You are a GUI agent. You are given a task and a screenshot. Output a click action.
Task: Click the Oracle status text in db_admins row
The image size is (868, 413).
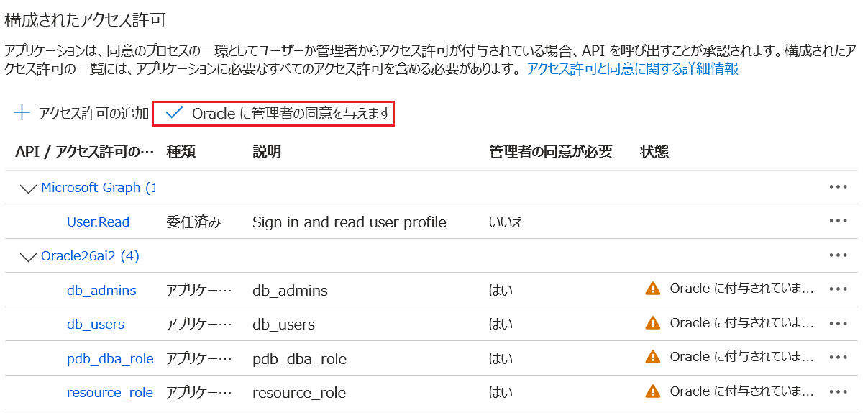pos(742,289)
